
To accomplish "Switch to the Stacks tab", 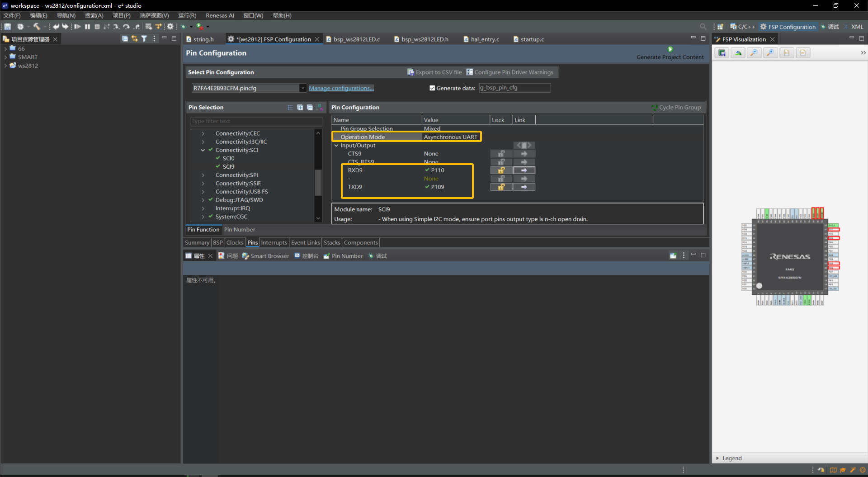I will (332, 243).
